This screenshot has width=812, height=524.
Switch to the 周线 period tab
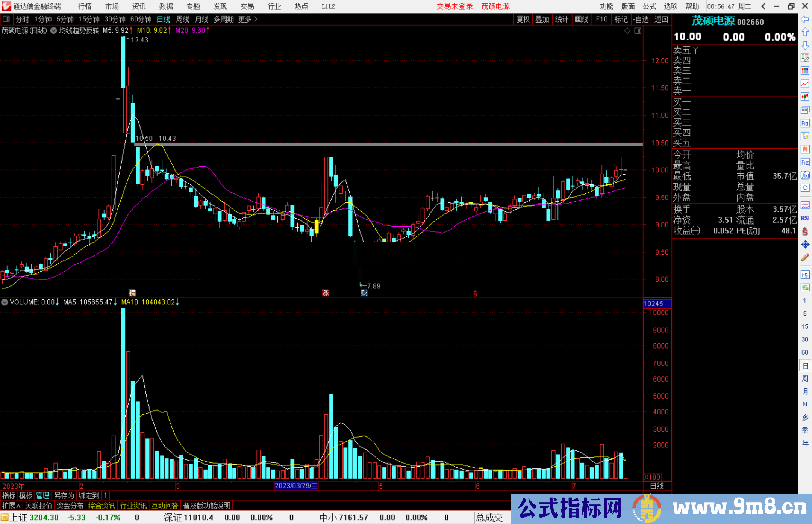[183, 19]
